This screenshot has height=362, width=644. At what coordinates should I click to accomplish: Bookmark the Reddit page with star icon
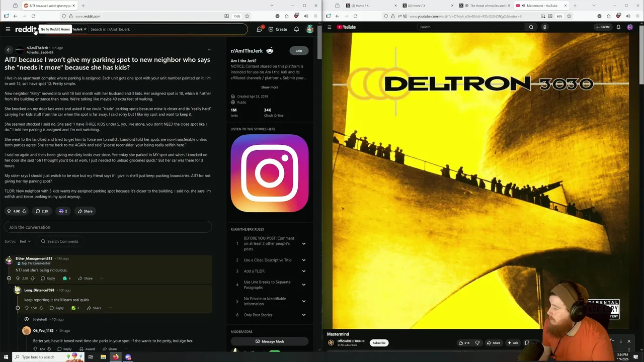247,16
